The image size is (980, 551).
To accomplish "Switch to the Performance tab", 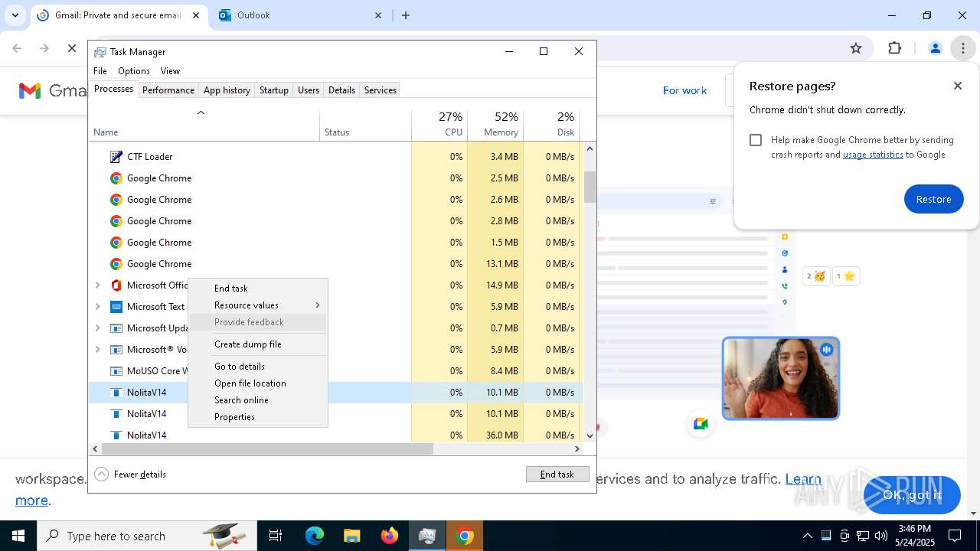I will 168,90.
